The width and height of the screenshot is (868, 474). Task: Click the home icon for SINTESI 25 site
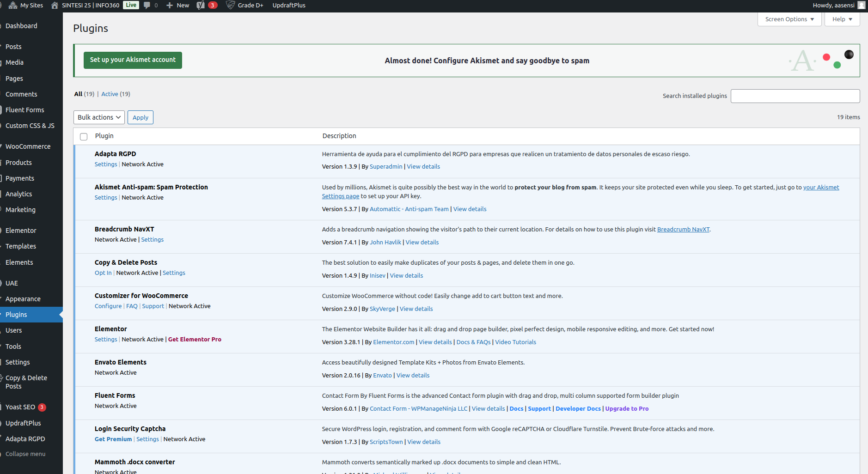tap(55, 6)
